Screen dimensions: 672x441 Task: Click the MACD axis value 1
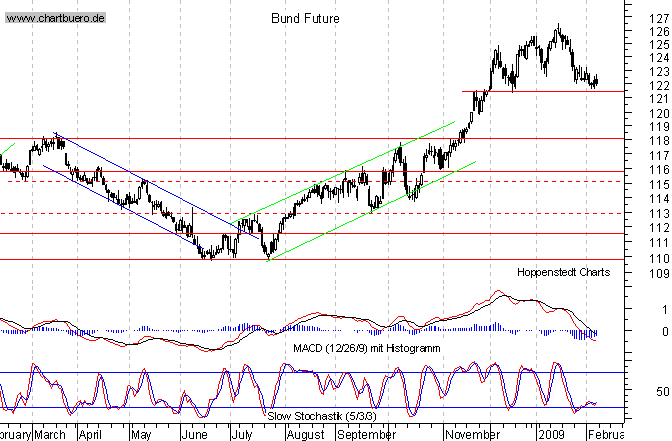665,309
